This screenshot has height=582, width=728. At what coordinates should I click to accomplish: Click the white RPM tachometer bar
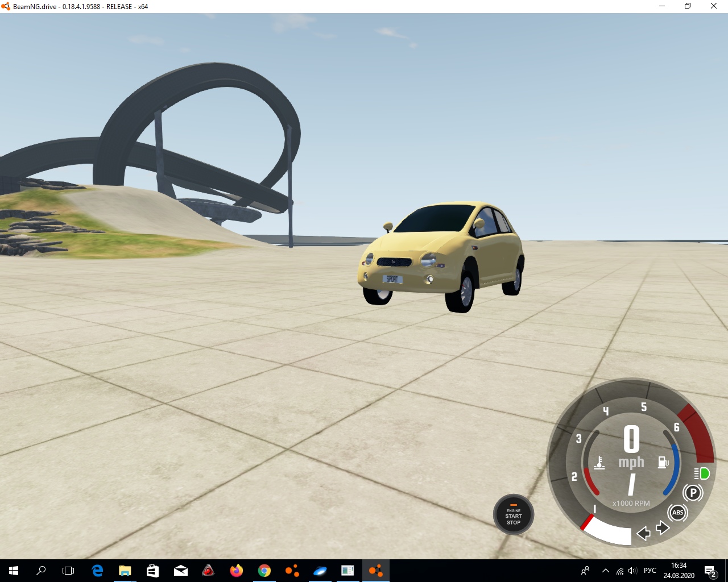pyautogui.click(x=607, y=531)
